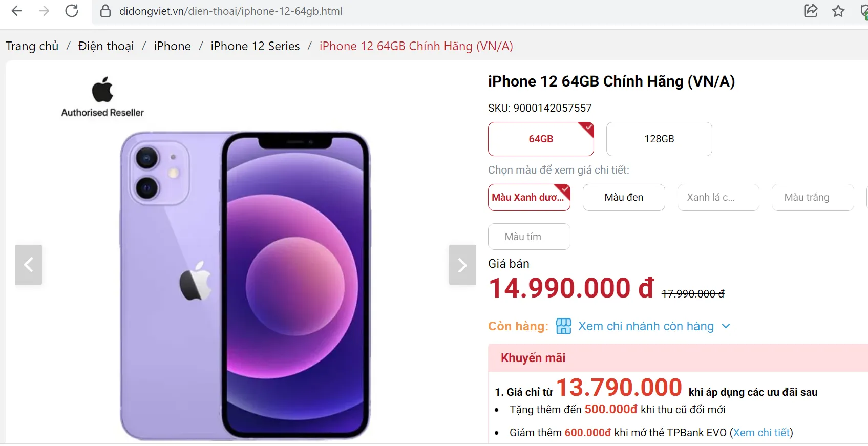
Task: Open the page share menu
Action: pyautogui.click(x=811, y=11)
